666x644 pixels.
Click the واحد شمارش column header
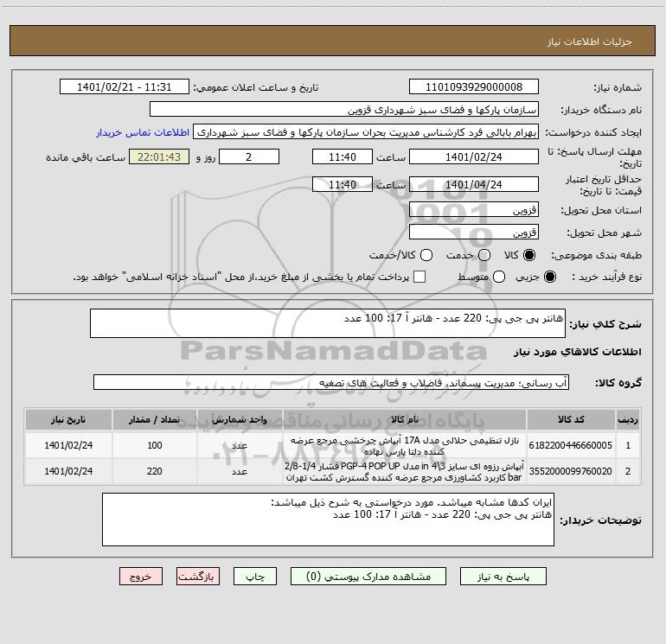tap(240, 419)
